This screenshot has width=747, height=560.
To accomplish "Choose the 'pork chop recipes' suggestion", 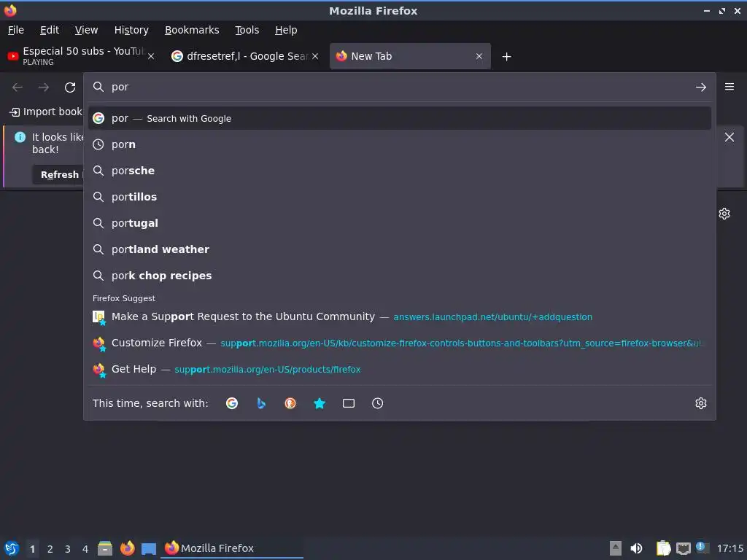I will tap(399, 275).
